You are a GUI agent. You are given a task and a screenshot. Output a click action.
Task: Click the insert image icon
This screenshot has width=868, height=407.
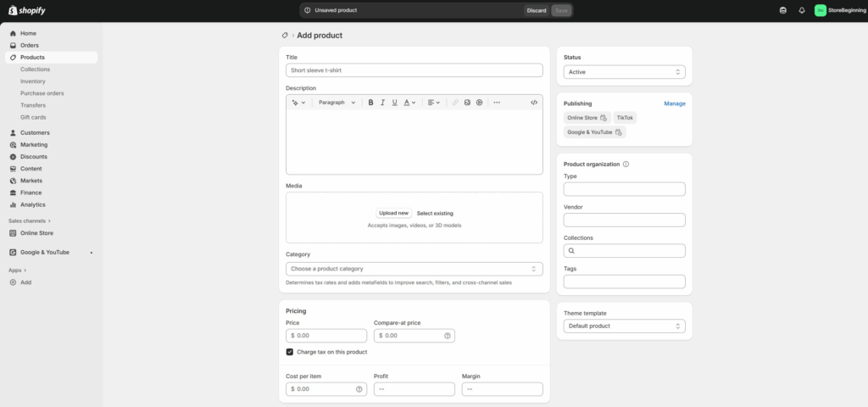pyautogui.click(x=467, y=103)
